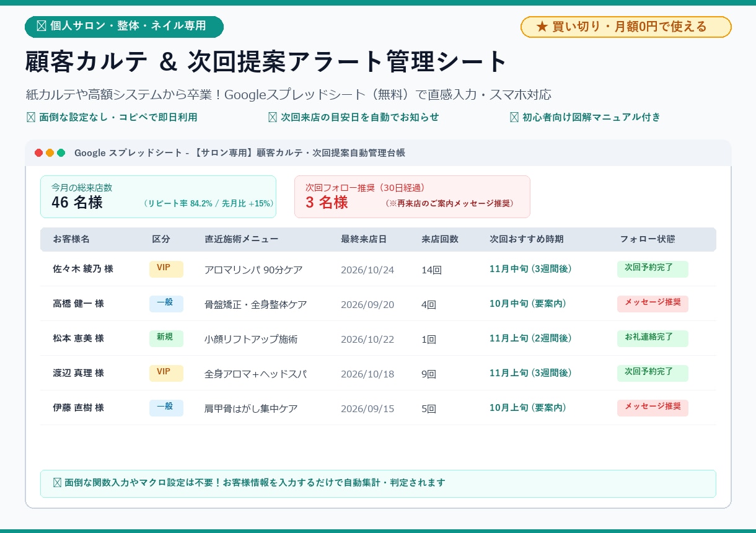This screenshot has width=756, height=533.
Task: Click the 次回来店の目安日を自動でお知らせ feature
Action: click(354, 117)
